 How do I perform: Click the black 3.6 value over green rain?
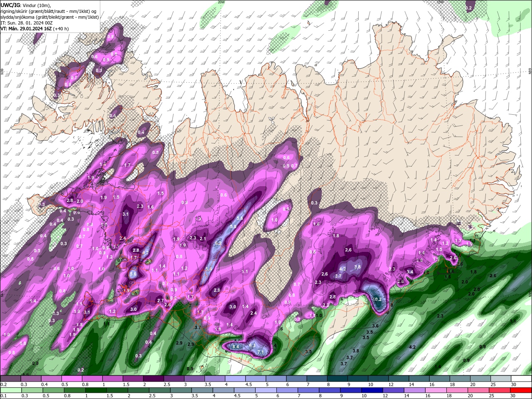(x=375, y=326)
